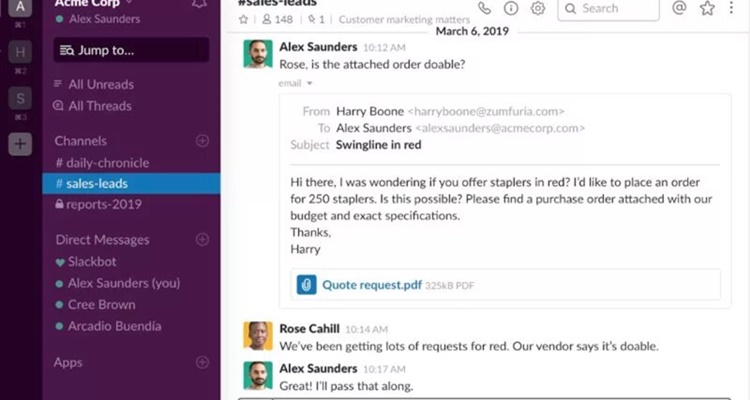This screenshot has height=400, width=750.
Task: Add a new workspace with plus button
Action: pos(20,143)
